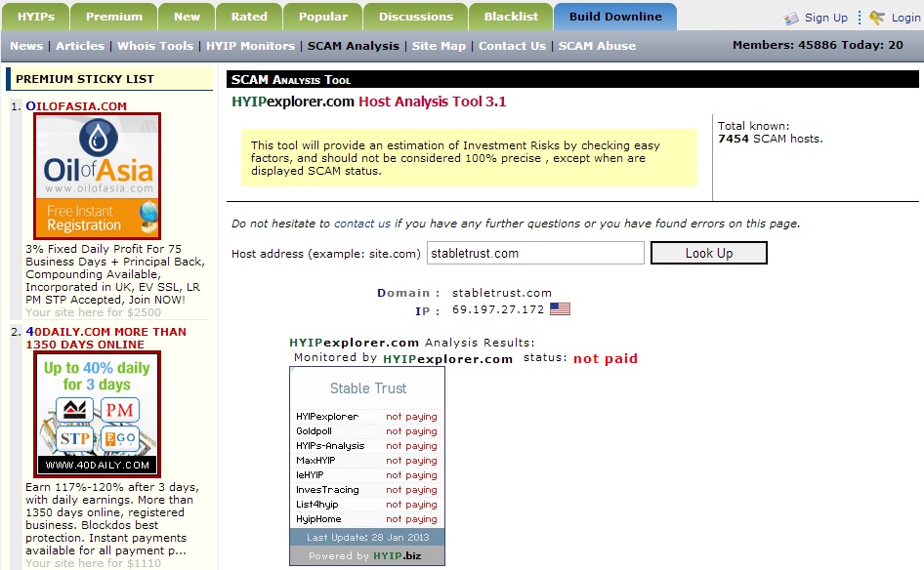
Task: Open the Blacklist tab
Action: click(x=511, y=17)
